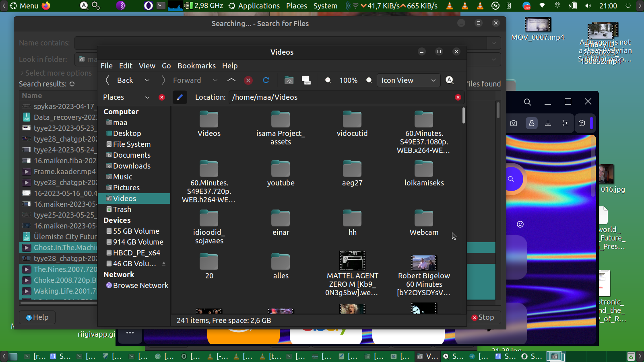Click the Reload button in the toolbar
The height and width of the screenshot is (362, 644).
click(266, 80)
